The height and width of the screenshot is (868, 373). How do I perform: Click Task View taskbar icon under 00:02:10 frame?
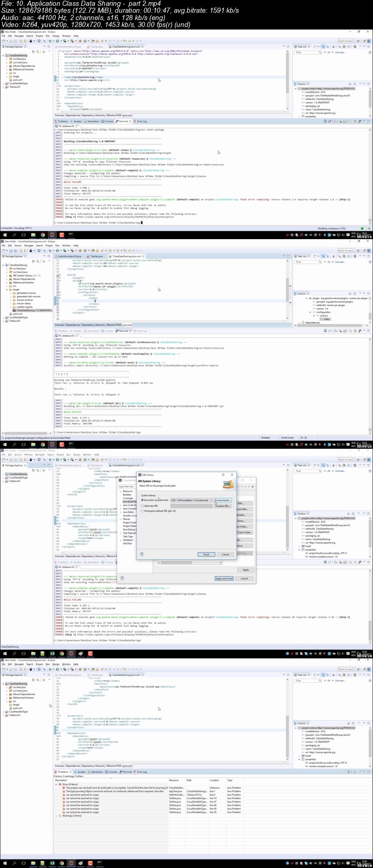[24, 235]
